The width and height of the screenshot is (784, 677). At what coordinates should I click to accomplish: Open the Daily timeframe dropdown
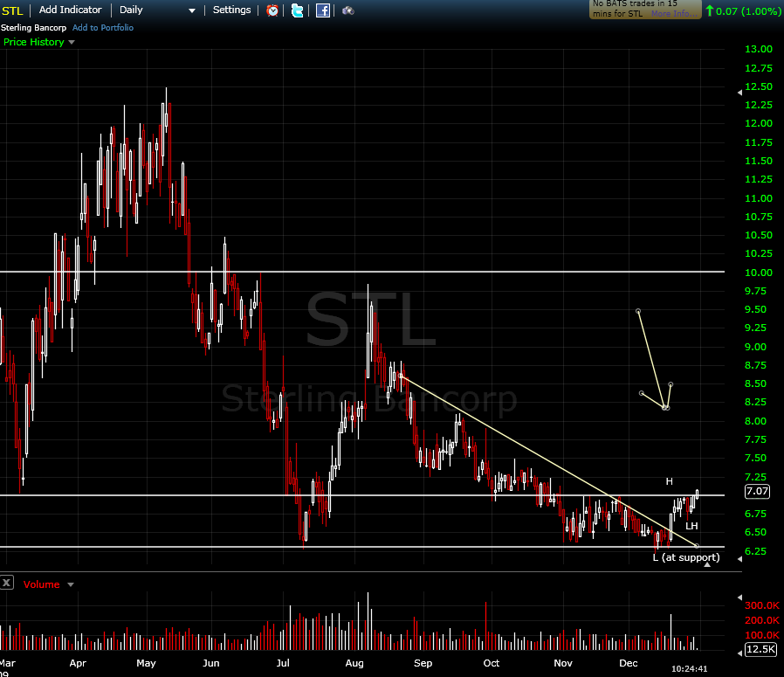[157, 10]
